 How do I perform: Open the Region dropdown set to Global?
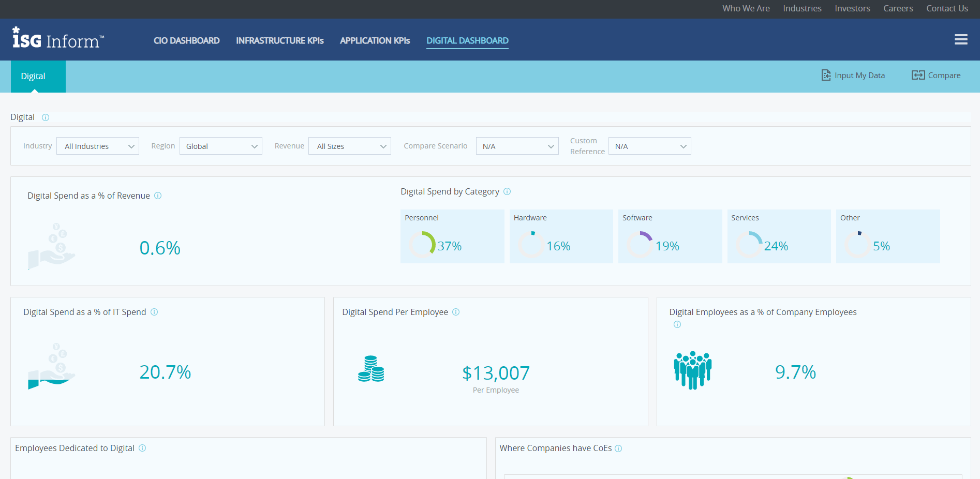tap(221, 146)
